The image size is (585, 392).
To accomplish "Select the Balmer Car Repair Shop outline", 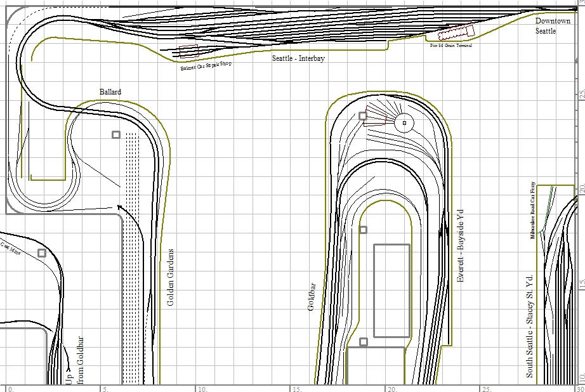I will (x=188, y=52).
